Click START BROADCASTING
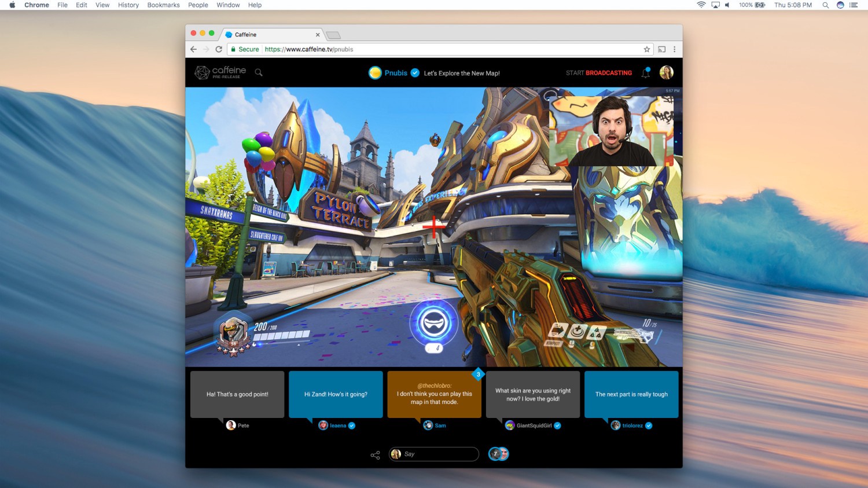 coord(598,73)
